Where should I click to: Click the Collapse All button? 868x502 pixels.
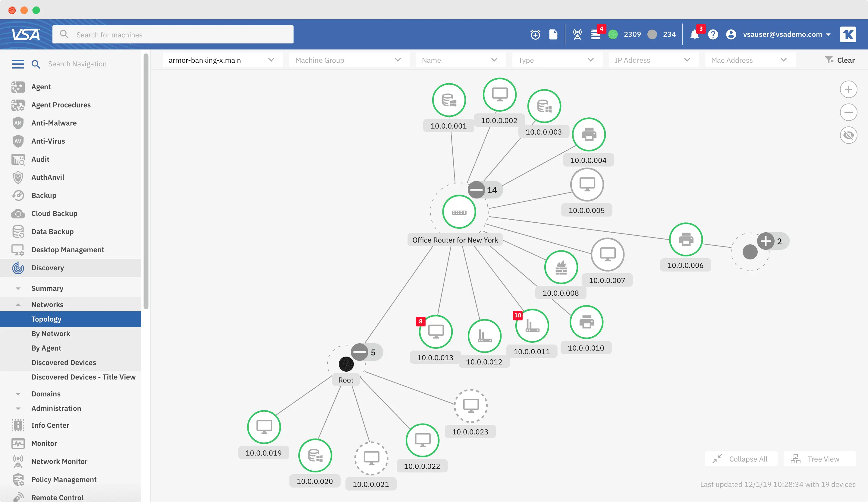(x=741, y=459)
